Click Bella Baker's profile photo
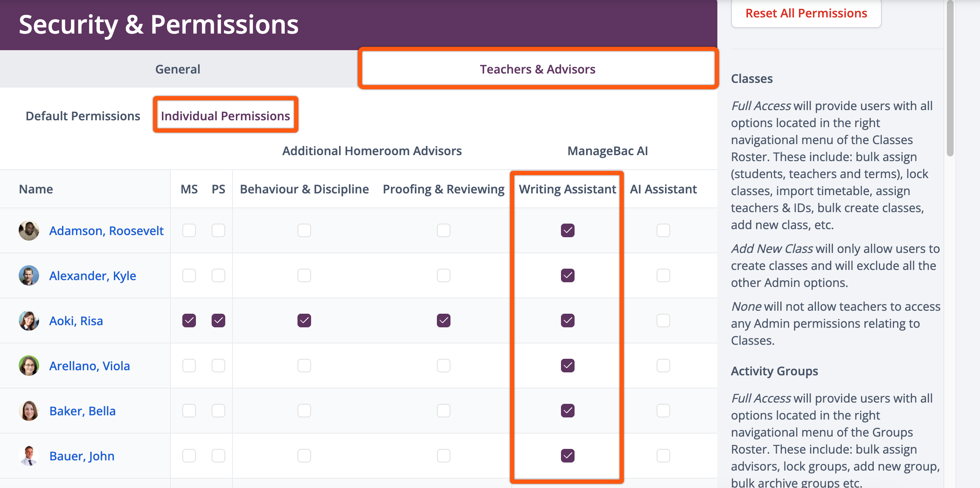Image resolution: width=980 pixels, height=488 pixels. 29,411
